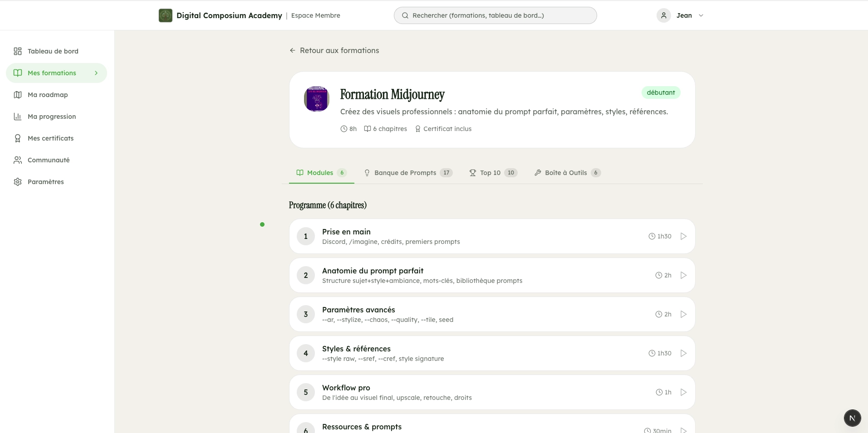The height and width of the screenshot is (433, 868).
Task: Click the green progress dot near Programme
Action: tap(262, 224)
